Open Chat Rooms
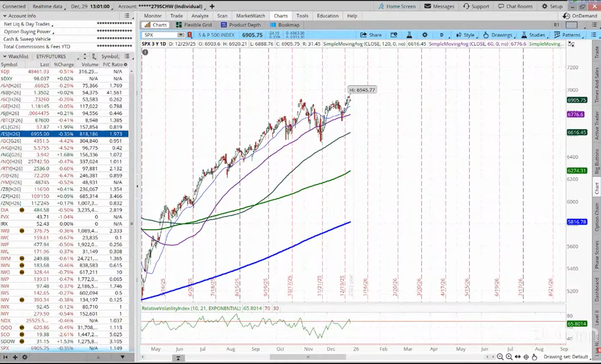 tap(515, 6)
